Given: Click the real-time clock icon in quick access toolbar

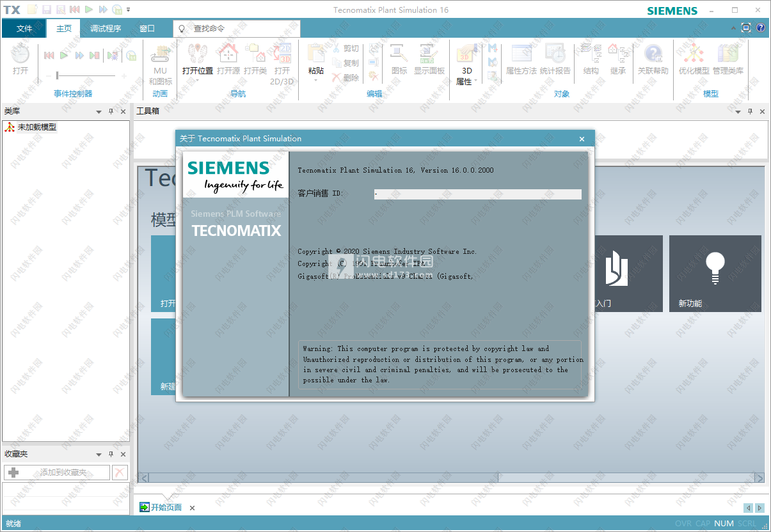Looking at the screenshot, I should tap(117, 10).
